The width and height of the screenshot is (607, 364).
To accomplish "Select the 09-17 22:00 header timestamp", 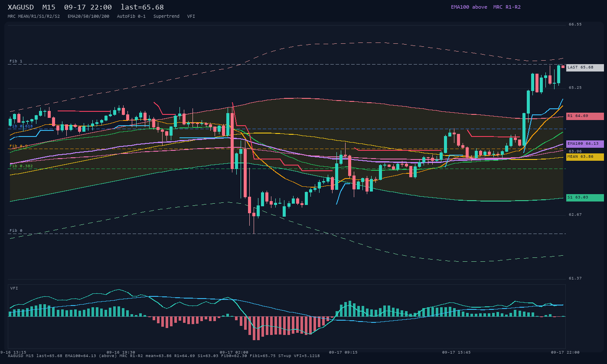I will coord(88,7).
